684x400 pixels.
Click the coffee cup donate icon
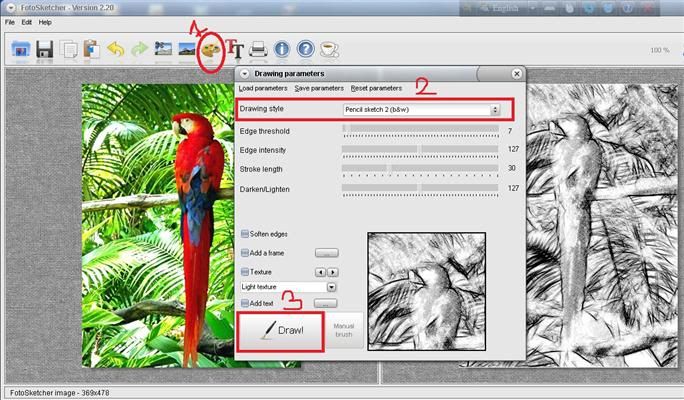click(329, 49)
